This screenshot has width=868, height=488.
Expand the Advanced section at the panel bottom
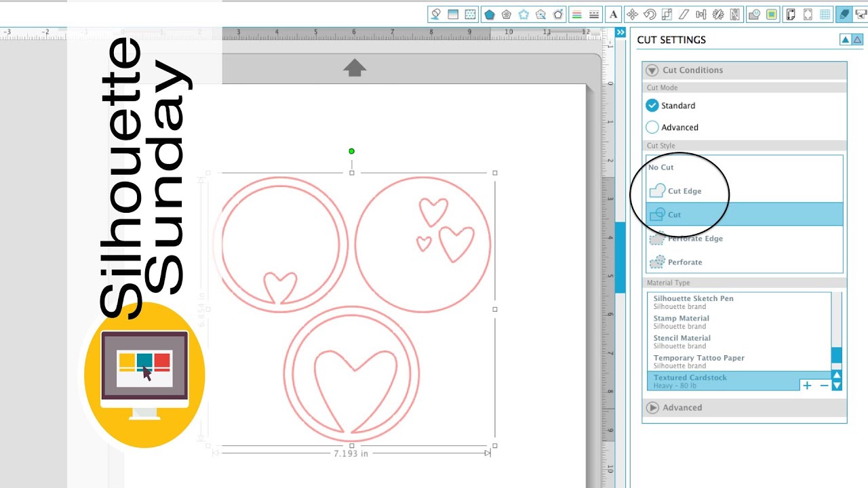(x=652, y=407)
